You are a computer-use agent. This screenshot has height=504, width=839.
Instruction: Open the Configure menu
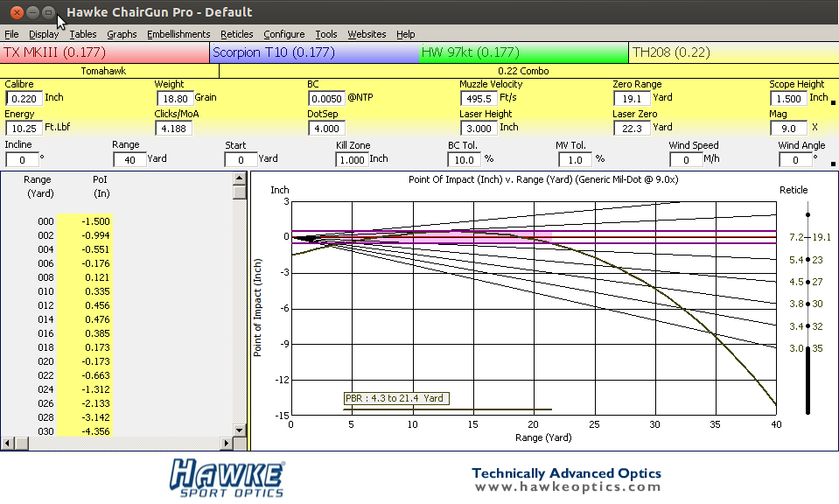pyautogui.click(x=283, y=34)
